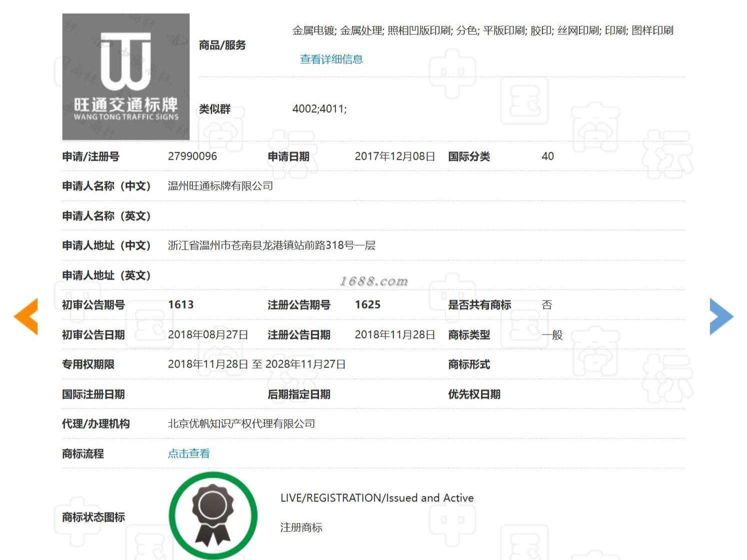Click the 商品/服务 field label
Image resolution: width=747 pixels, height=560 pixels.
pyautogui.click(x=222, y=45)
